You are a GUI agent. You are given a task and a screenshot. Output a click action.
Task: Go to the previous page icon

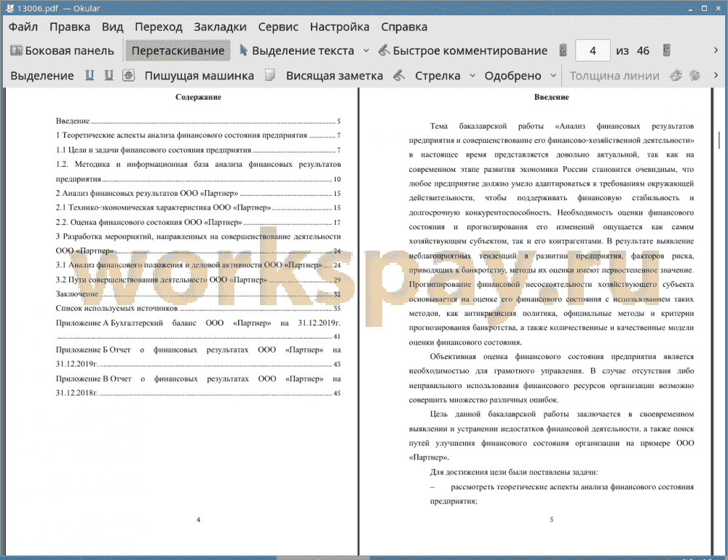[x=563, y=51]
